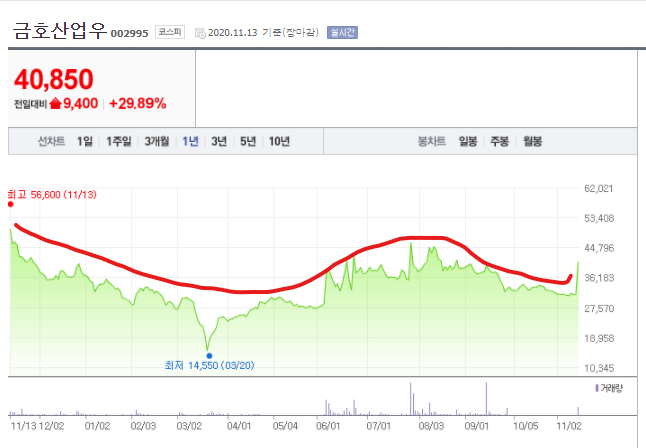Click the red up-arrow price change icon
The image size is (646, 448).
(55, 103)
